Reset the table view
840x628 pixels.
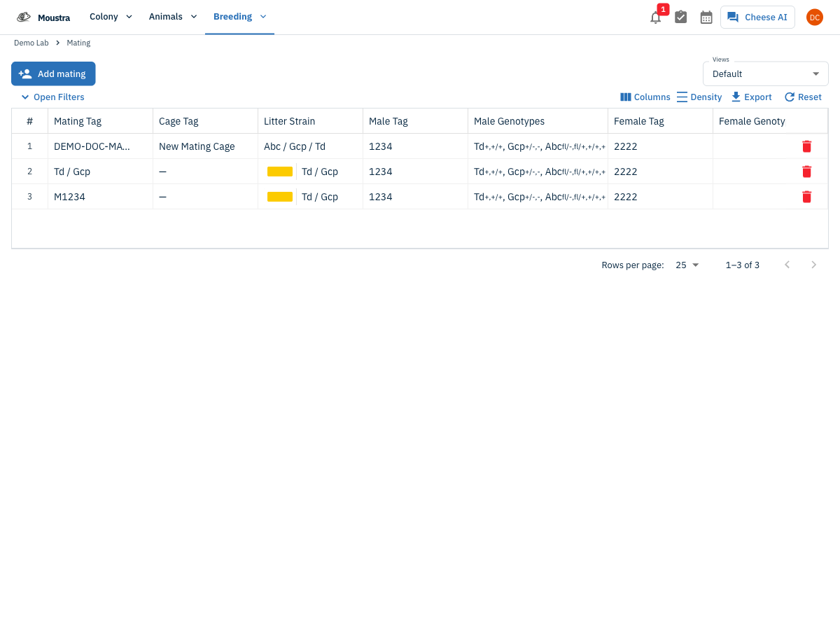click(x=803, y=97)
